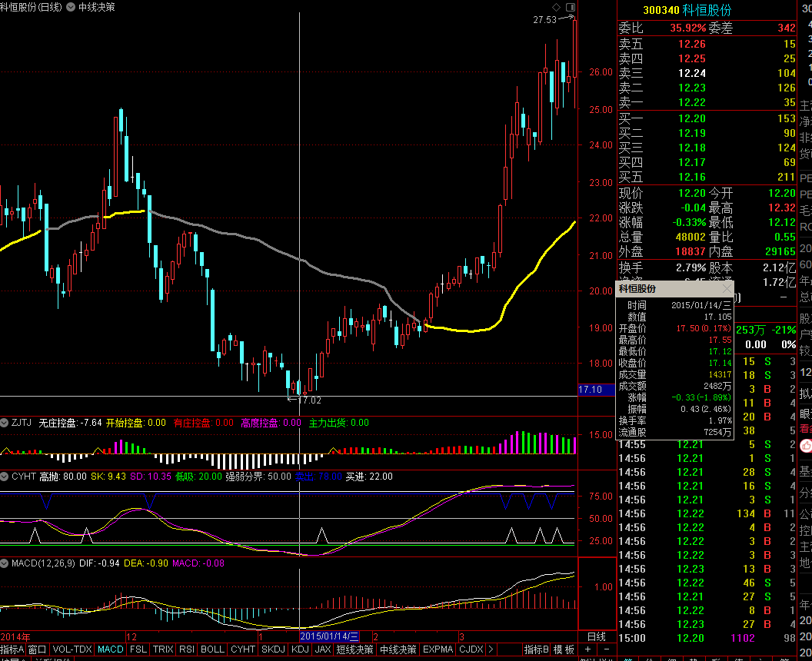This screenshot has width=812, height=661.
Task: Click the 17.02 low price label
Action: point(310,400)
